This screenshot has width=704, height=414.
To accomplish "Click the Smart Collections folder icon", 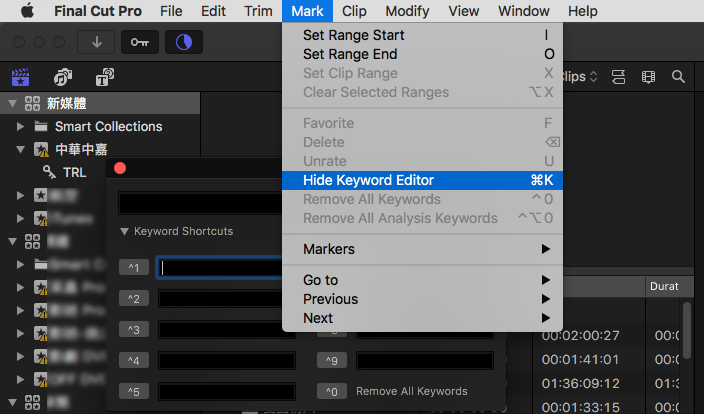I will pyautogui.click(x=41, y=127).
